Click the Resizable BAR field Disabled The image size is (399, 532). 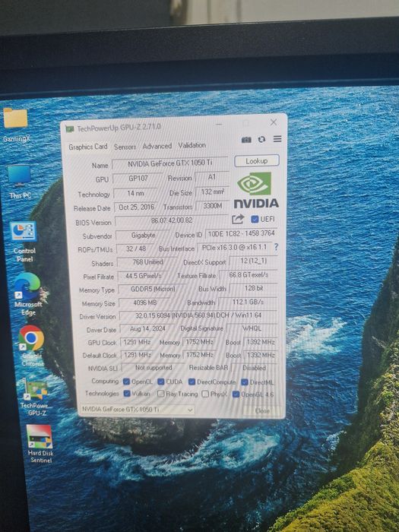pyautogui.click(x=254, y=368)
